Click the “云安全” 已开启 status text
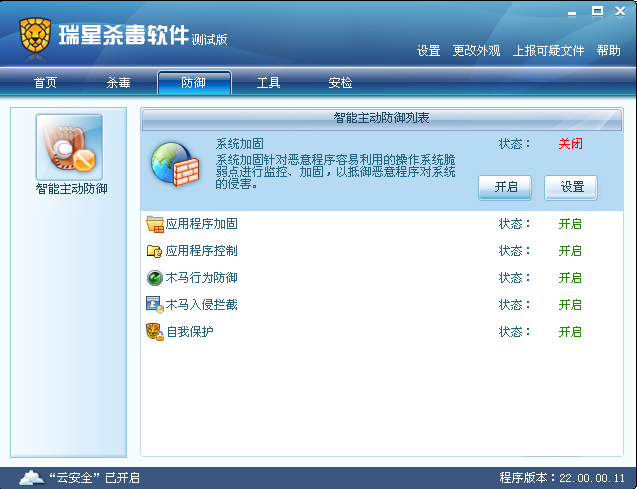 94,478
